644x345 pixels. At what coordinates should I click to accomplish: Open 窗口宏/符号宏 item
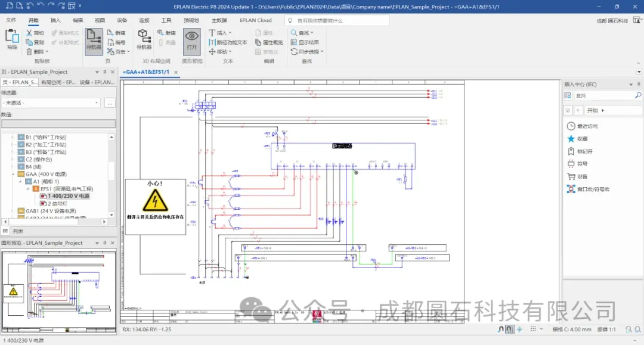[x=588, y=189]
